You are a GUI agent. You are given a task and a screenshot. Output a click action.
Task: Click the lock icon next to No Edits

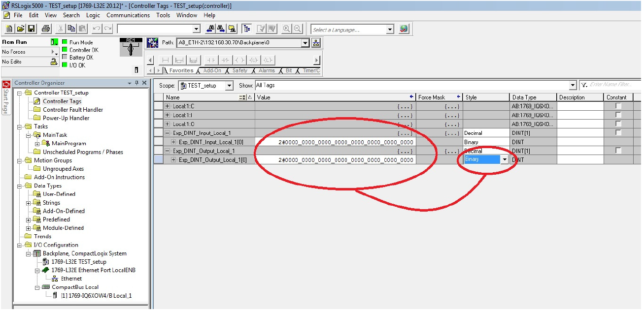click(54, 62)
